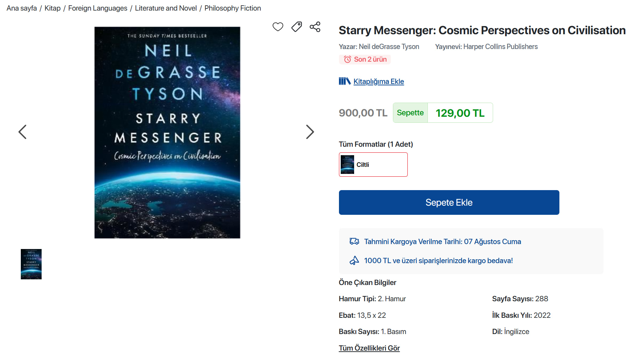Open the large book cover image
Screen dimensions: 631x364
167,133
